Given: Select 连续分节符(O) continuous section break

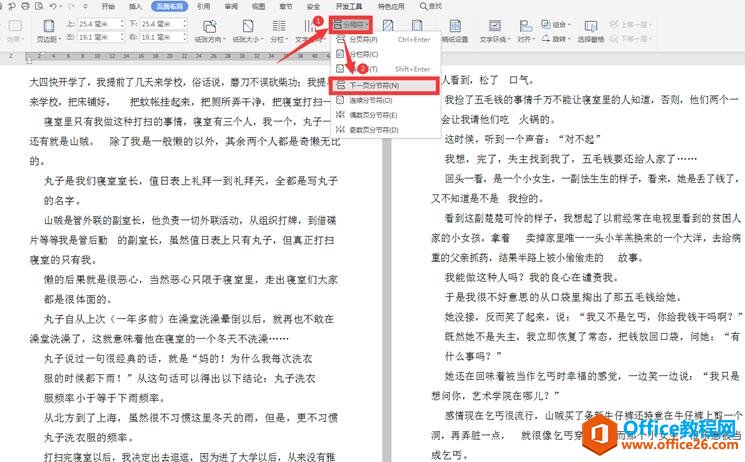Looking at the screenshot, I should click(x=385, y=100).
